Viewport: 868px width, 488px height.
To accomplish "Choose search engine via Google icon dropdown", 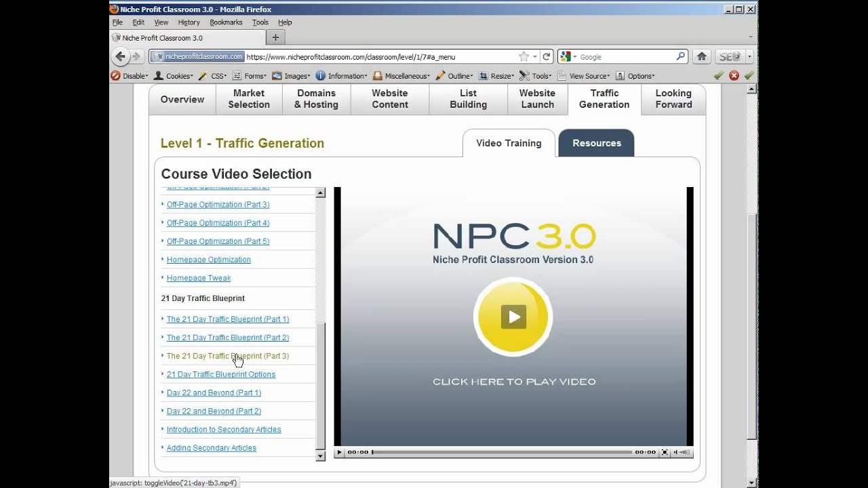I will 568,57.
